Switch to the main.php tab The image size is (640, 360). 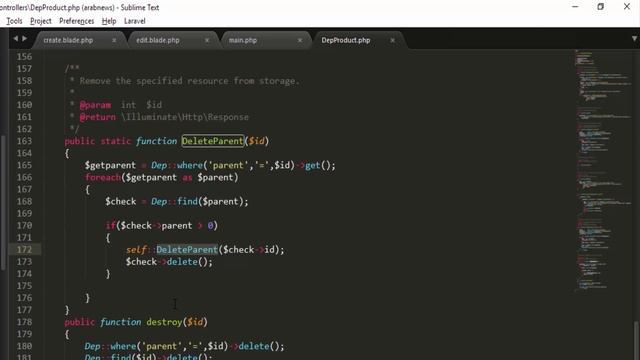tap(243, 40)
